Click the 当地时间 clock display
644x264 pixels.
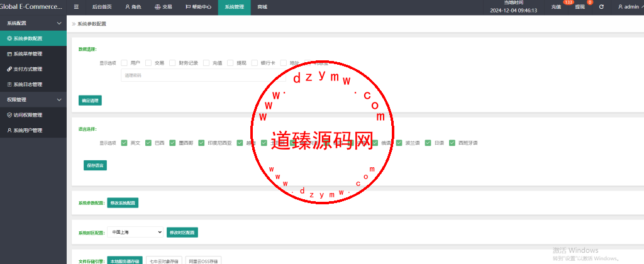[513, 7]
